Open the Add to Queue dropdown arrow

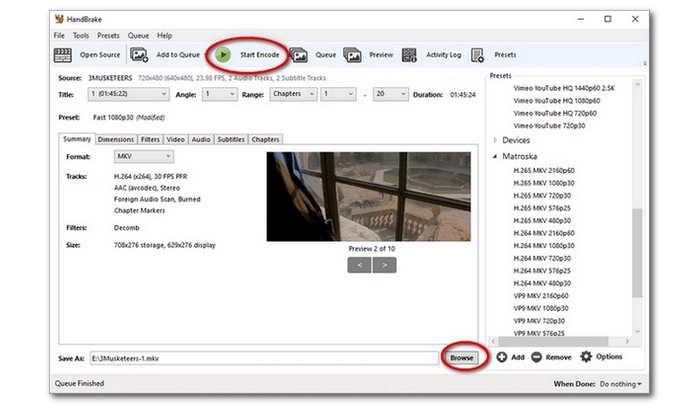(x=206, y=55)
